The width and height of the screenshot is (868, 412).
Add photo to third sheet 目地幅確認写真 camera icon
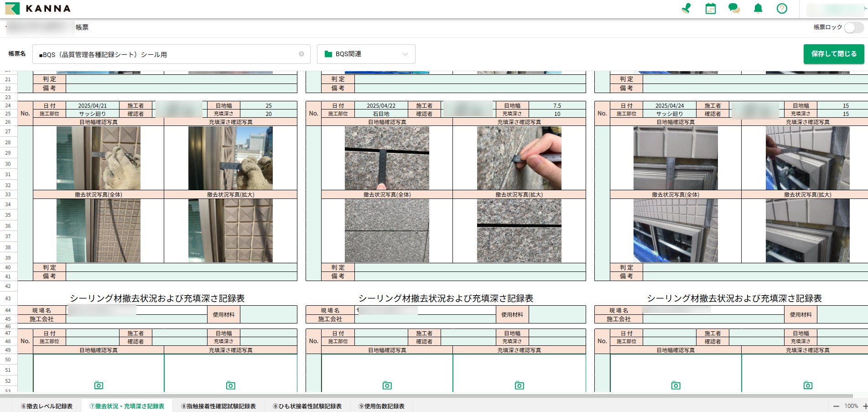tap(676, 386)
